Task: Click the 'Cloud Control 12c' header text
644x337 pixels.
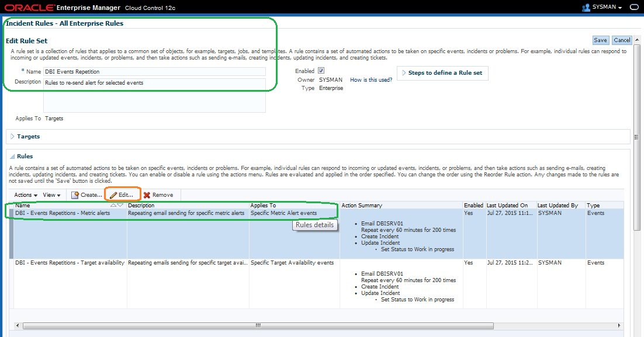Action: [150, 8]
